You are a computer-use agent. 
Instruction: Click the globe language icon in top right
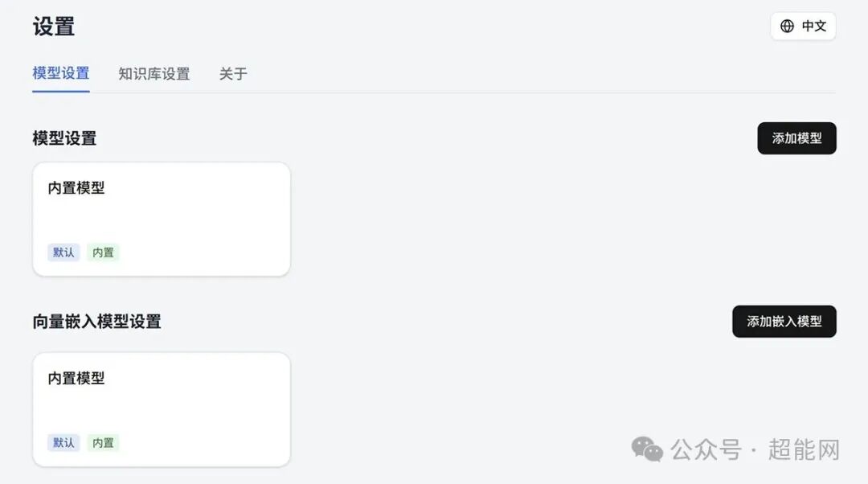click(x=786, y=26)
